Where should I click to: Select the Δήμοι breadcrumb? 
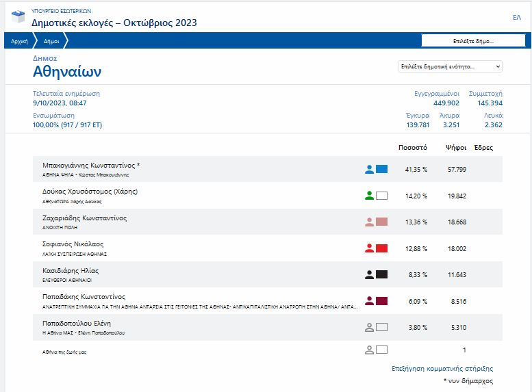click(51, 41)
